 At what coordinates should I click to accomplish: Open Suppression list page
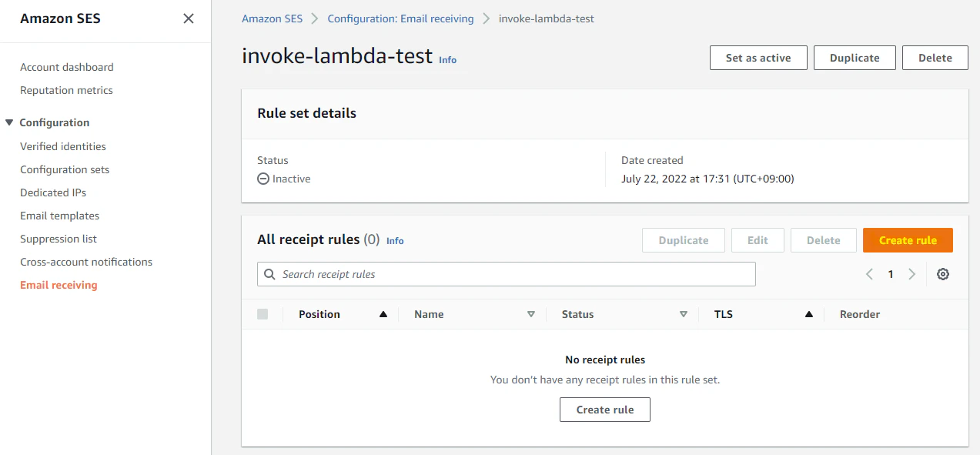[x=59, y=239]
